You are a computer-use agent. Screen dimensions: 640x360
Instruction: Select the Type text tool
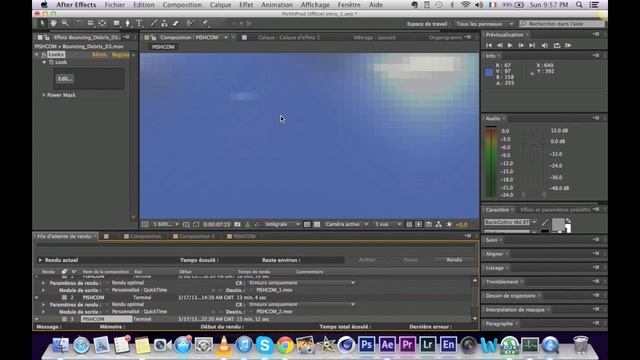click(x=139, y=23)
